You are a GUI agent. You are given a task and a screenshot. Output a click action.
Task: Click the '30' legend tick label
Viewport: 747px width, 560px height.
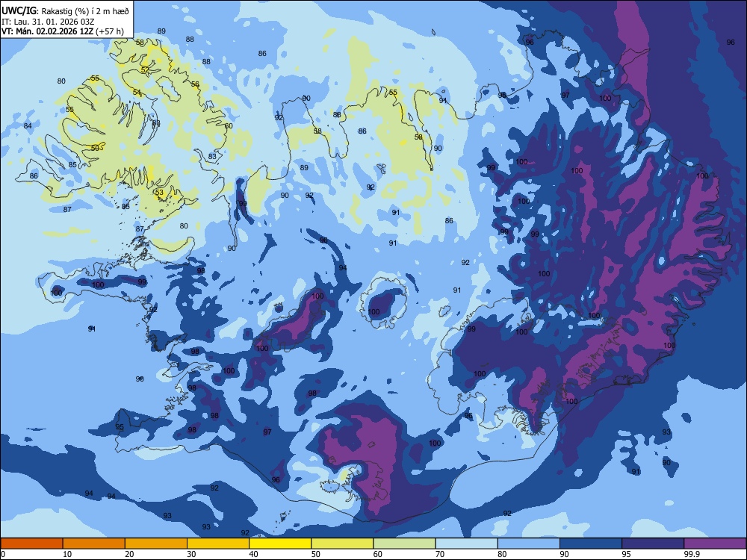point(191,554)
